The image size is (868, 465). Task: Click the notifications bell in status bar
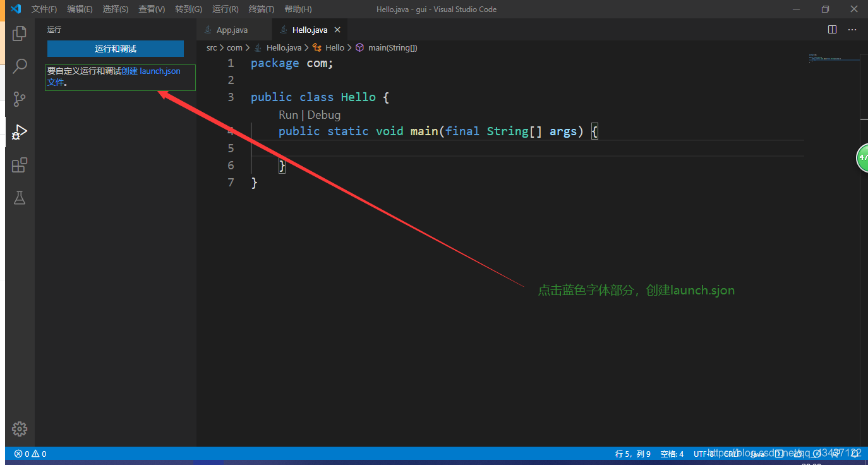click(x=854, y=454)
